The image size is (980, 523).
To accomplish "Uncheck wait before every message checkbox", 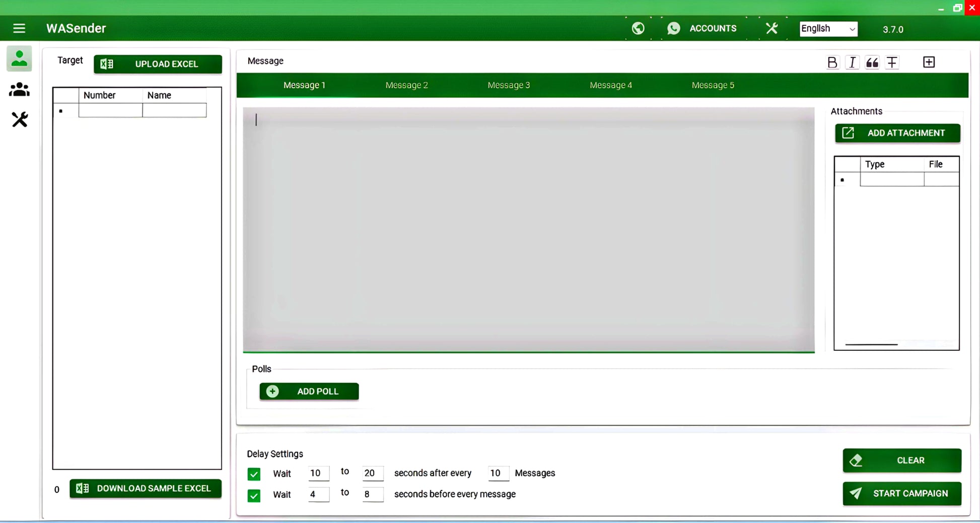I will tap(254, 495).
